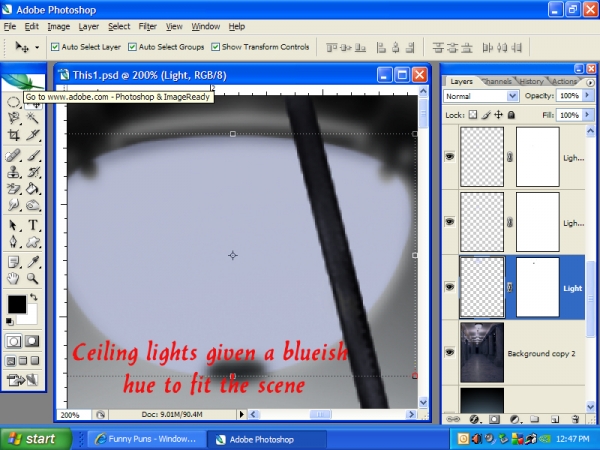The width and height of the screenshot is (600, 450).
Task: Select the Type tool
Action: (33, 225)
